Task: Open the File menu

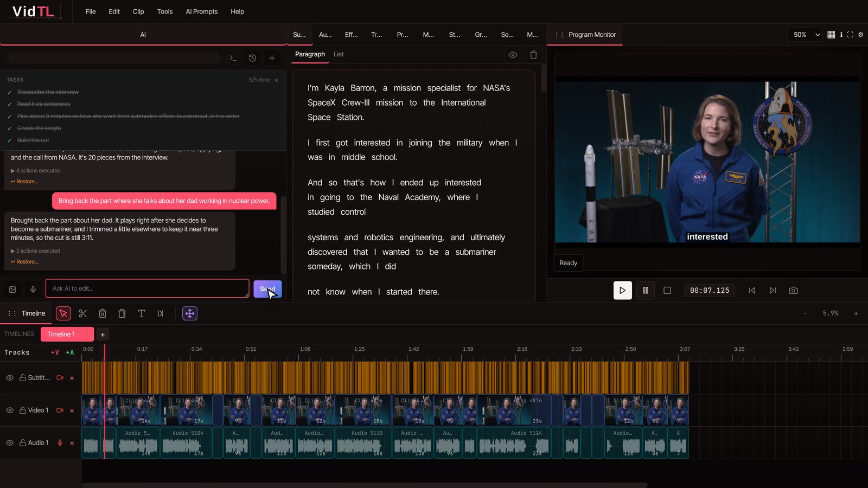Action: (91, 11)
